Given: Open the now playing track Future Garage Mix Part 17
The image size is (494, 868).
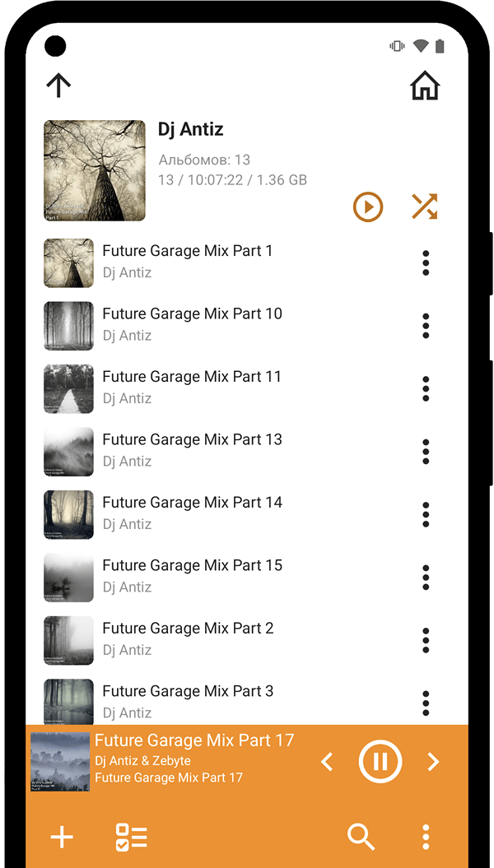Looking at the screenshot, I should pos(194,740).
